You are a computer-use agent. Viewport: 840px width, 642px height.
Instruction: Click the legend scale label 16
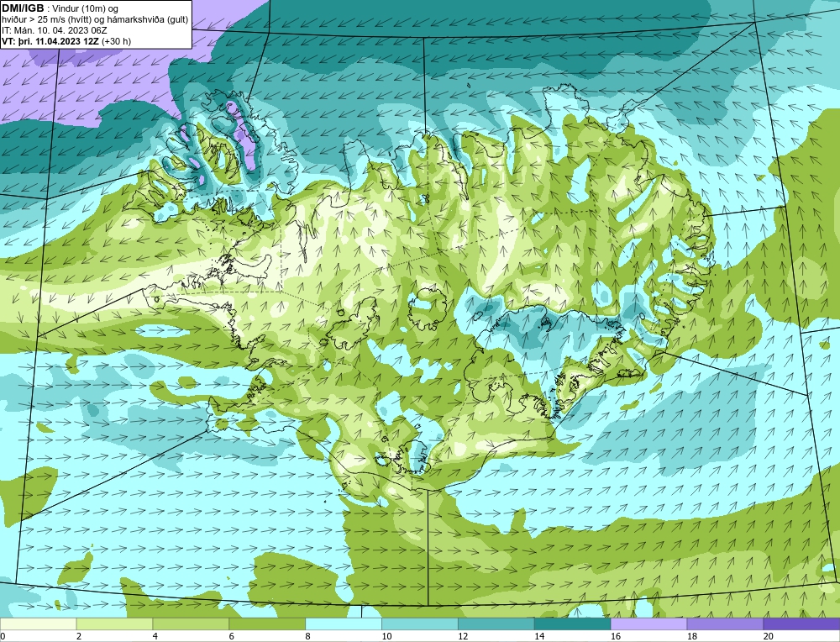click(615, 636)
